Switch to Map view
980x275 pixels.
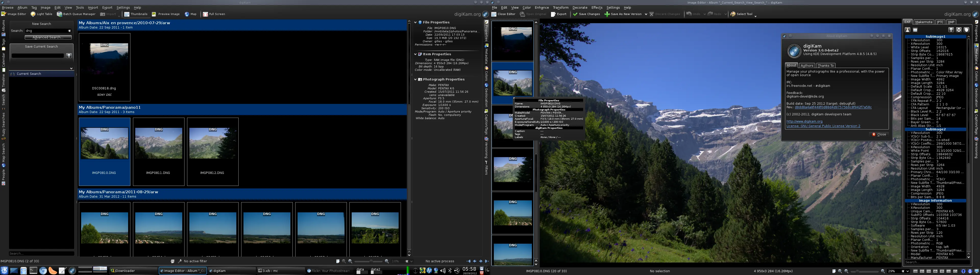click(191, 14)
